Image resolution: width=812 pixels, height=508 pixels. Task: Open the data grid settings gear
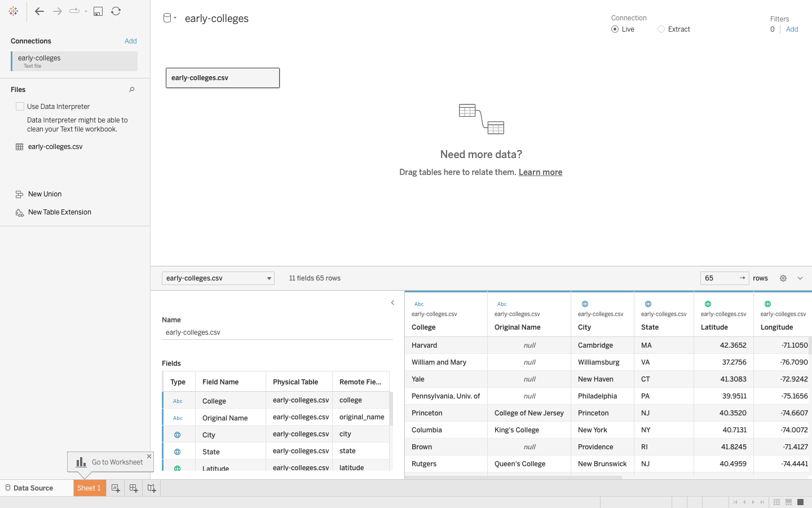pos(783,278)
